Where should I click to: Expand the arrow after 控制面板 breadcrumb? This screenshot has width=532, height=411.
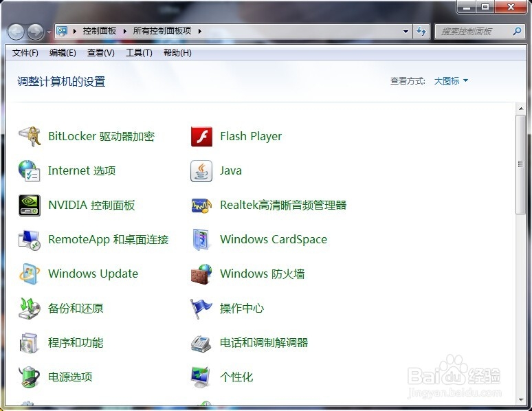coord(125,31)
